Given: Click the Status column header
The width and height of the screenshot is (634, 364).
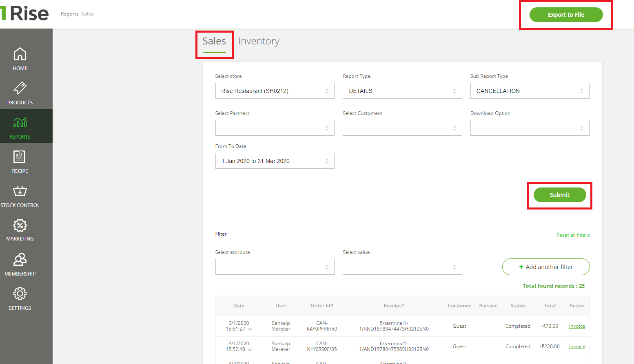Looking at the screenshot, I should point(518,306).
